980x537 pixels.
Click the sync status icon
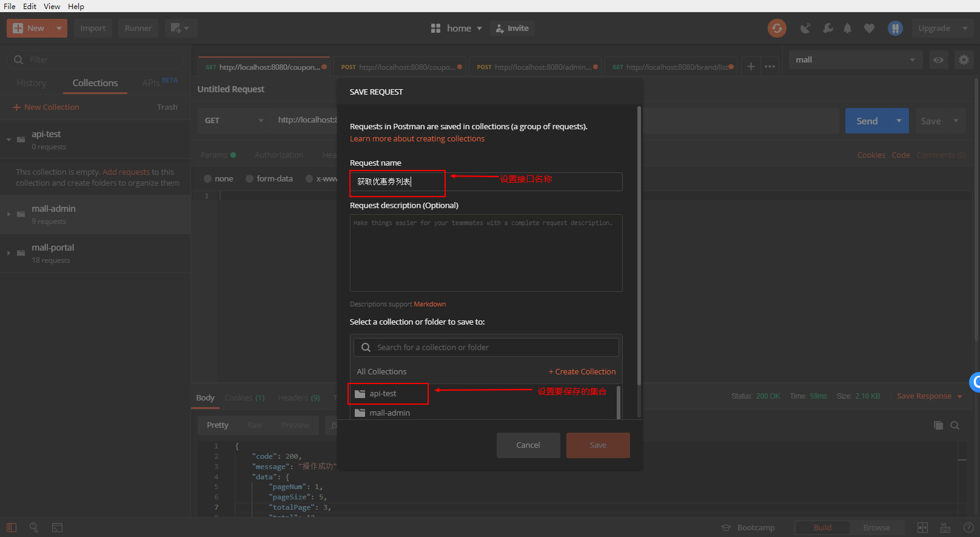(777, 28)
